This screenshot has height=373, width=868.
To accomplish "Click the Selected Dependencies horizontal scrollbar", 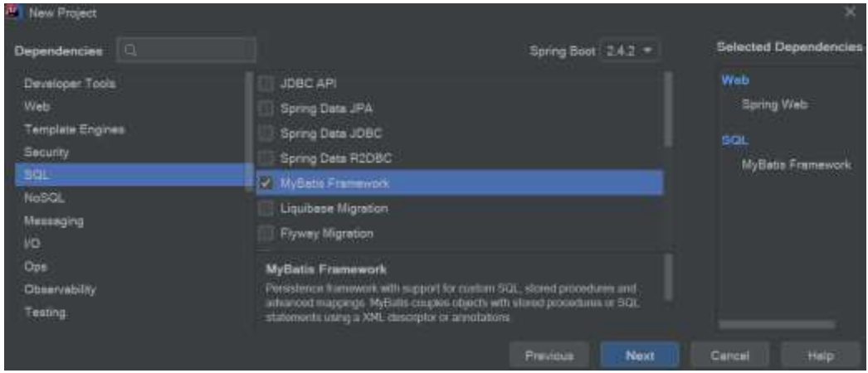I will [777, 324].
